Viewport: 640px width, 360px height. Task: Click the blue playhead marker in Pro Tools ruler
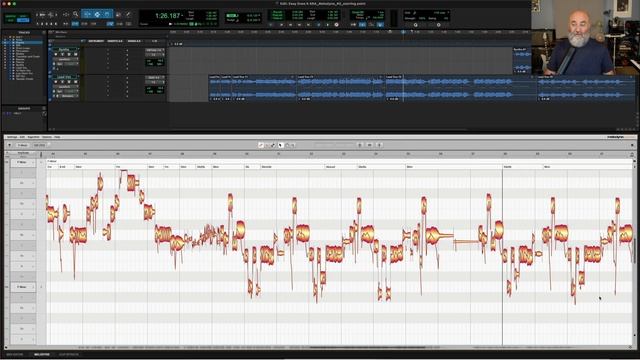403,32
